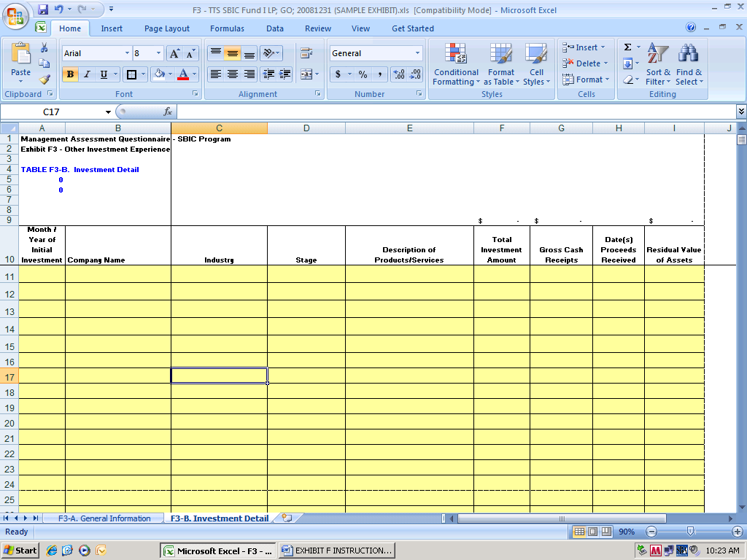Switch to the Page Layout ribbon tab
The image size is (747, 560).
(x=166, y=28)
